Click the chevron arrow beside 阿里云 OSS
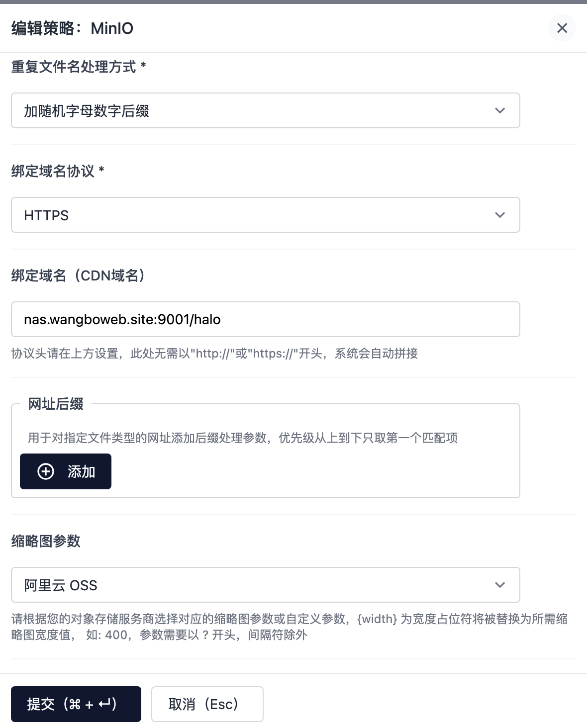The width and height of the screenshot is (587, 728). point(500,585)
